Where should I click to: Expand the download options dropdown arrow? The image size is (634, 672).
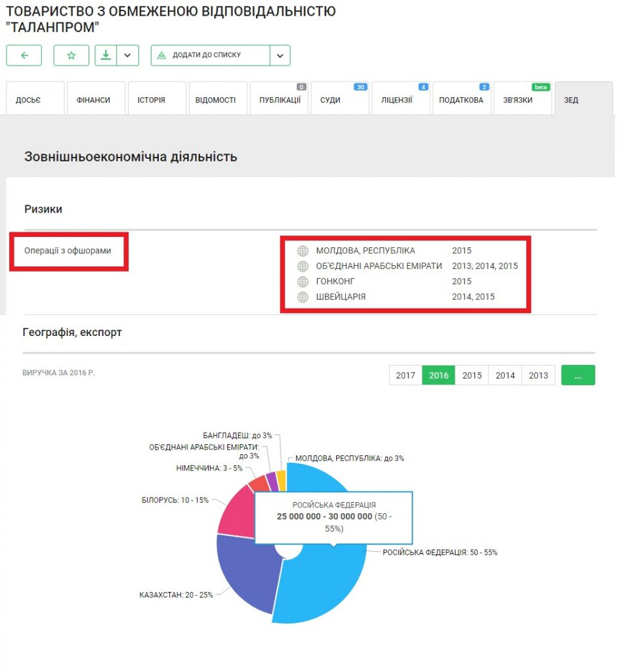[x=127, y=56]
